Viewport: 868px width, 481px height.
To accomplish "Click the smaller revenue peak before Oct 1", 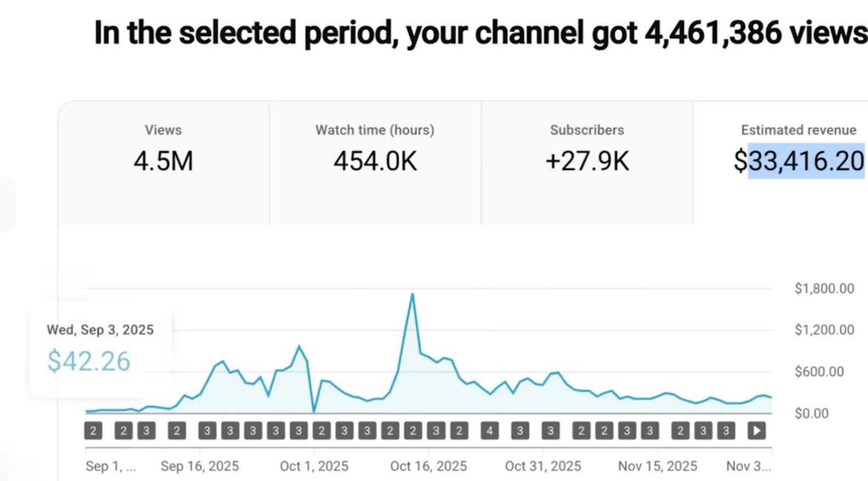I will pos(299,346).
